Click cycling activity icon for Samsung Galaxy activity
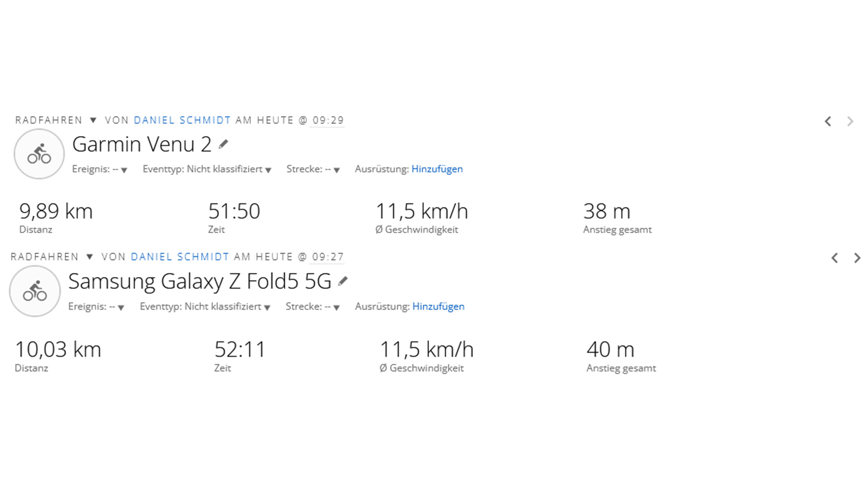Screen dimensions: 868x488 (35, 291)
